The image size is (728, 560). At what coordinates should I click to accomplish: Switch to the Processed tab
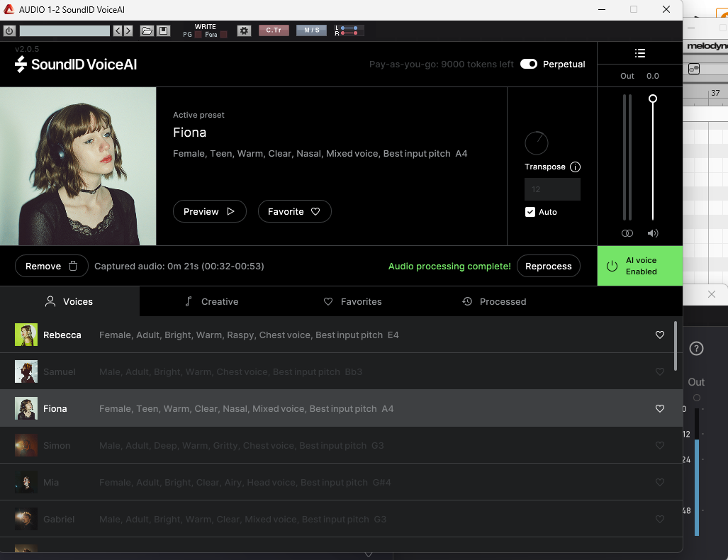coord(494,301)
